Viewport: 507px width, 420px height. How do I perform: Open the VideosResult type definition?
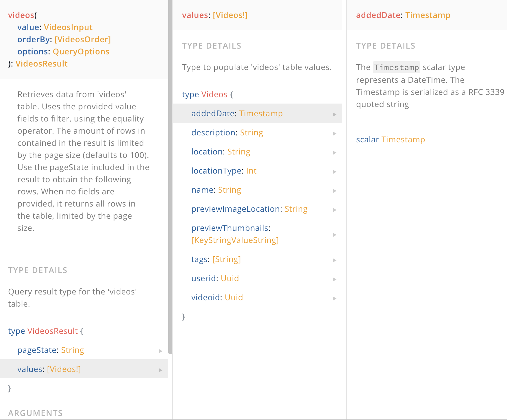tap(52, 331)
